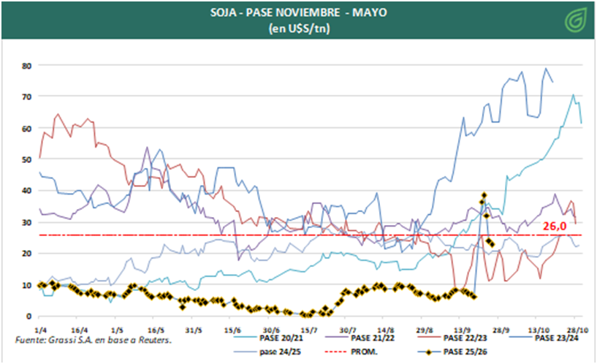Click the (en U$S/tn) subtitle

pos(297,28)
